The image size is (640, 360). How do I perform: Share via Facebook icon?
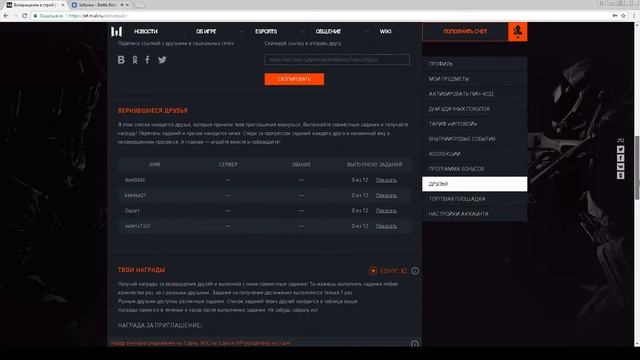[147, 60]
